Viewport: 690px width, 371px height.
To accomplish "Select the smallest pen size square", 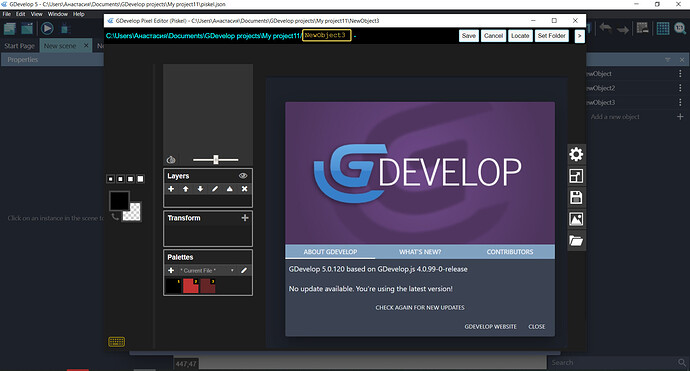I will [110, 179].
